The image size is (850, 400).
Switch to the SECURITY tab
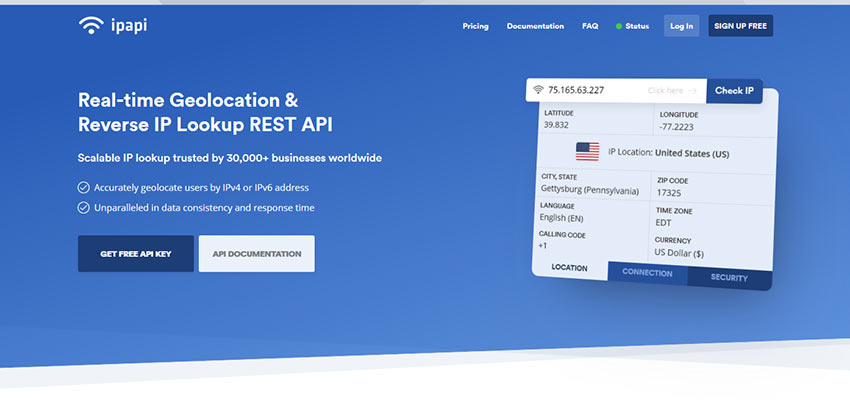tap(729, 278)
